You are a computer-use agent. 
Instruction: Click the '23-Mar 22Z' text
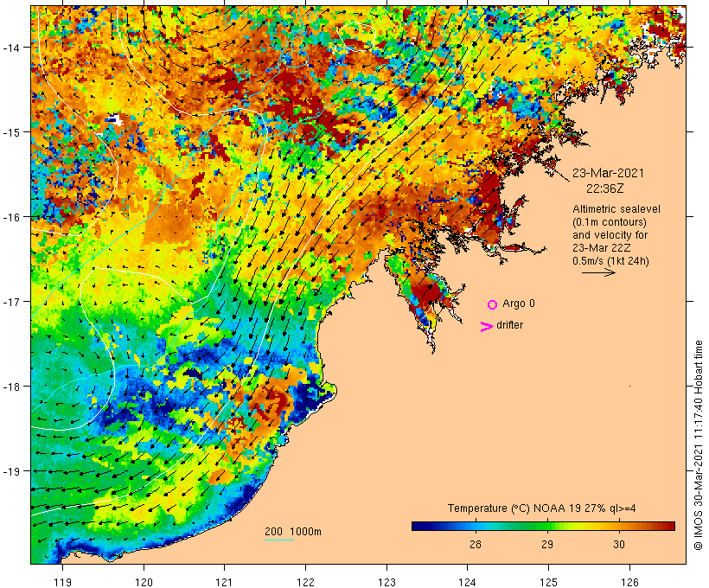tap(602, 248)
